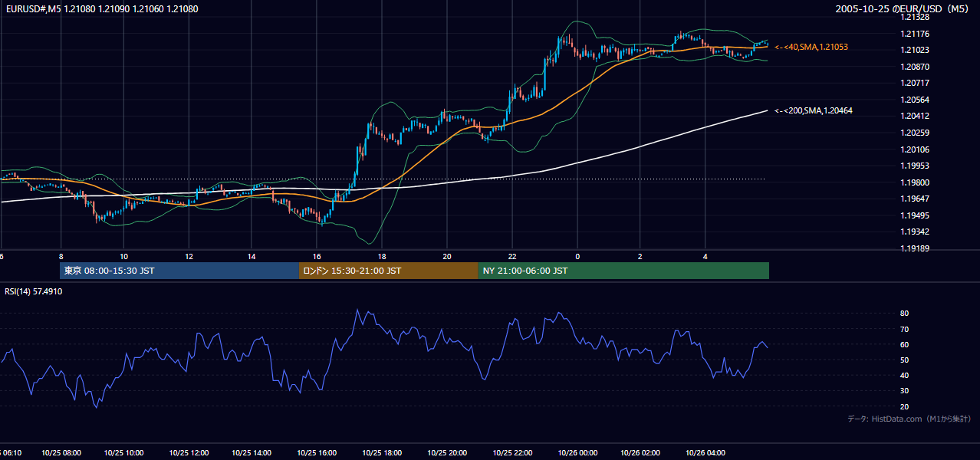
Task: Click price axis value 1.19800
Action: pyautogui.click(x=916, y=182)
